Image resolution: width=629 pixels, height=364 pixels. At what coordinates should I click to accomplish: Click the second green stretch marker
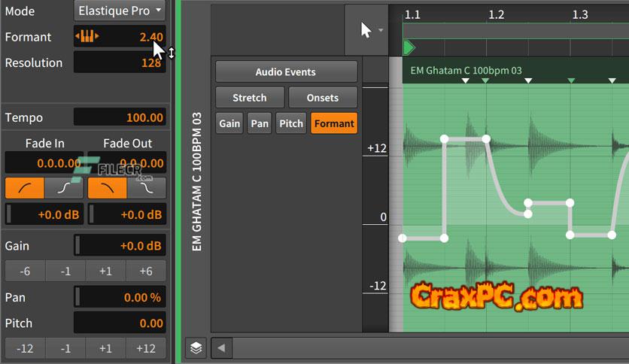tap(571, 80)
